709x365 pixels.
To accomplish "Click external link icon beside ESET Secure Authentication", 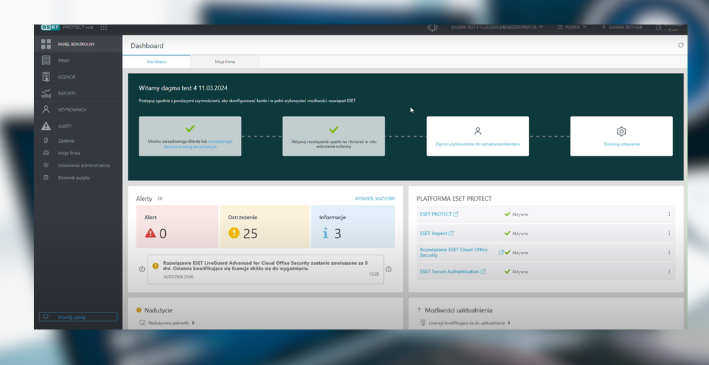I will [x=483, y=272].
